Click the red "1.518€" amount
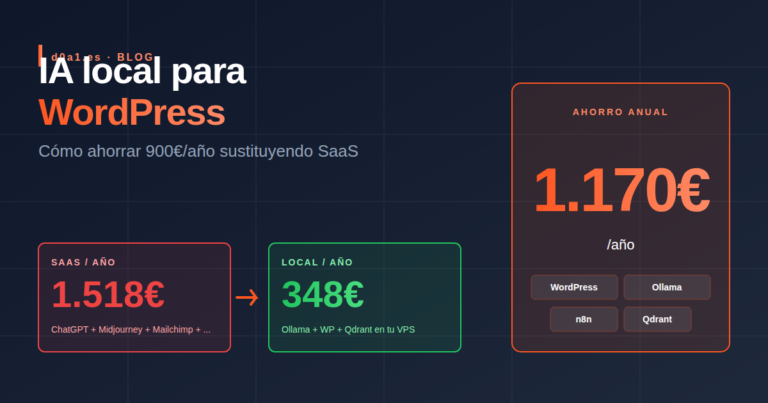768x403 pixels. (x=108, y=295)
